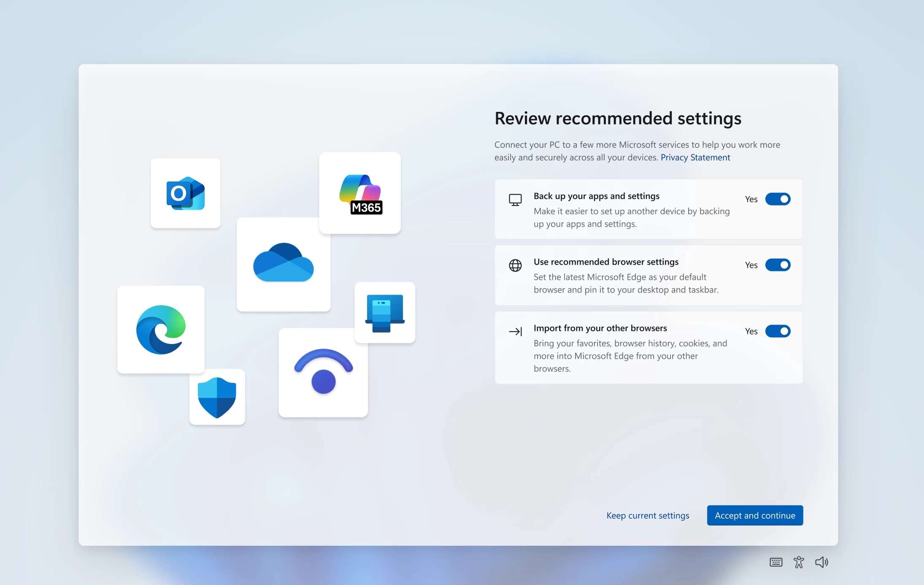The height and width of the screenshot is (585, 924).
Task: Click the Windows Security shield icon
Action: tap(217, 397)
